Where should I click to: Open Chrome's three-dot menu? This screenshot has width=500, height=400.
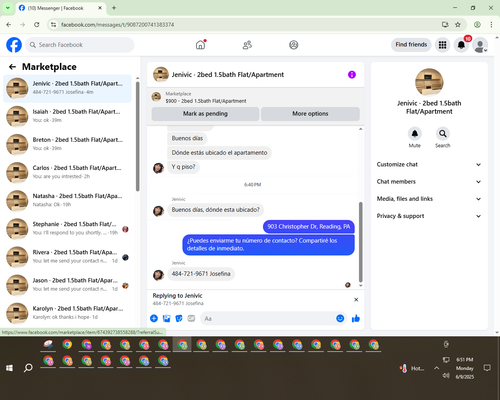click(x=491, y=24)
